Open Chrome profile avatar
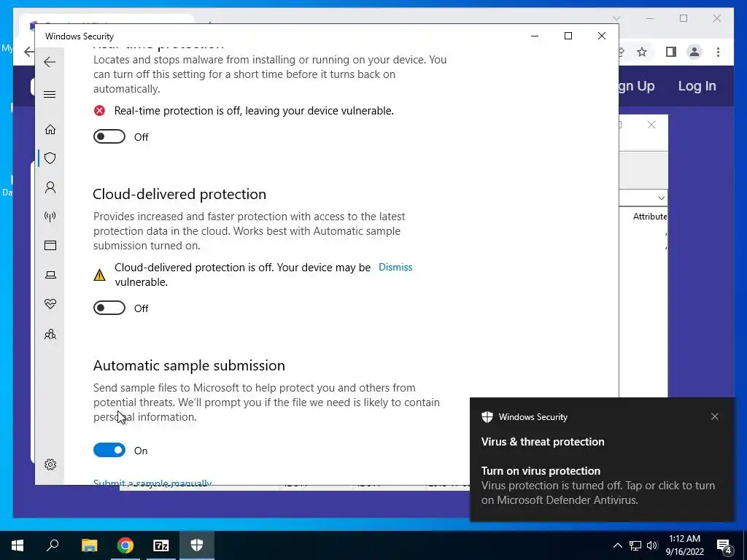The height and width of the screenshot is (560, 747). point(694,52)
